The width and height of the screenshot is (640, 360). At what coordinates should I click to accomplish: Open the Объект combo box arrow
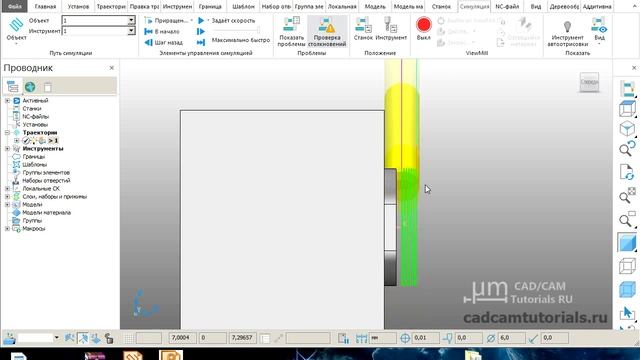[131, 20]
